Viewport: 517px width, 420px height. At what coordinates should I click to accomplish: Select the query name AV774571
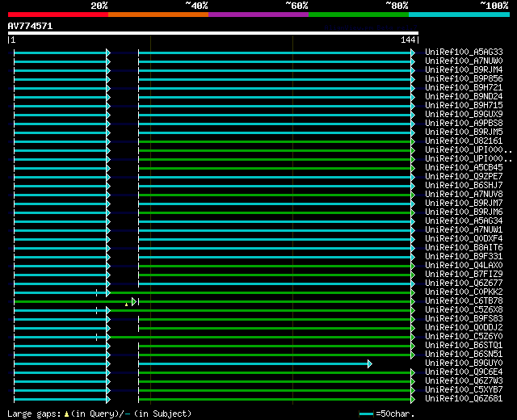(30, 26)
